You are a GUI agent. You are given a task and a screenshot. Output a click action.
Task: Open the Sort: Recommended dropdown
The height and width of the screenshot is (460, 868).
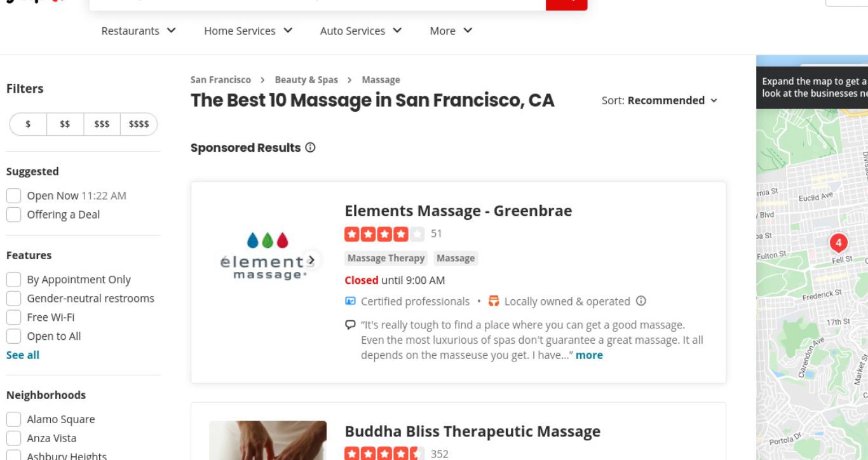[660, 100]
